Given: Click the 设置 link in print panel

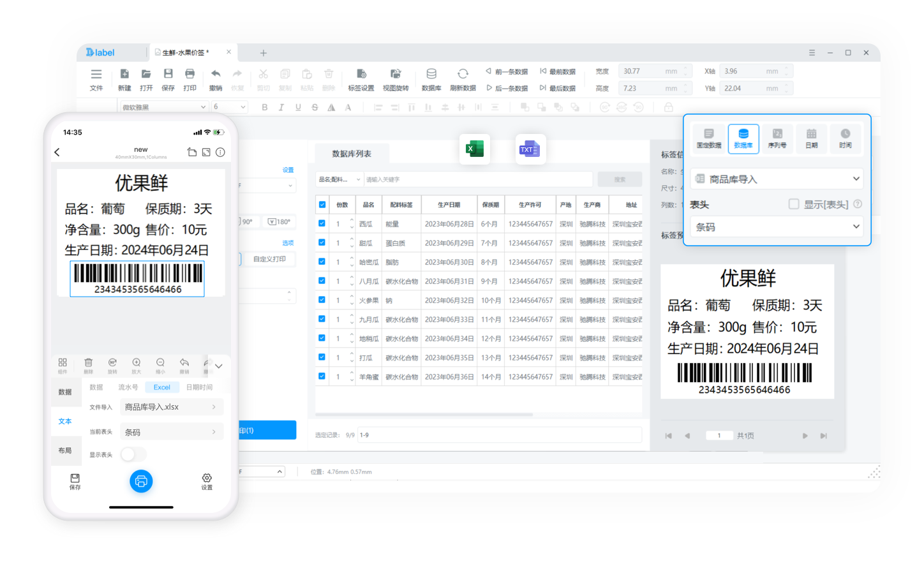Looking at the screenshot, I should (x=288, y=170).
